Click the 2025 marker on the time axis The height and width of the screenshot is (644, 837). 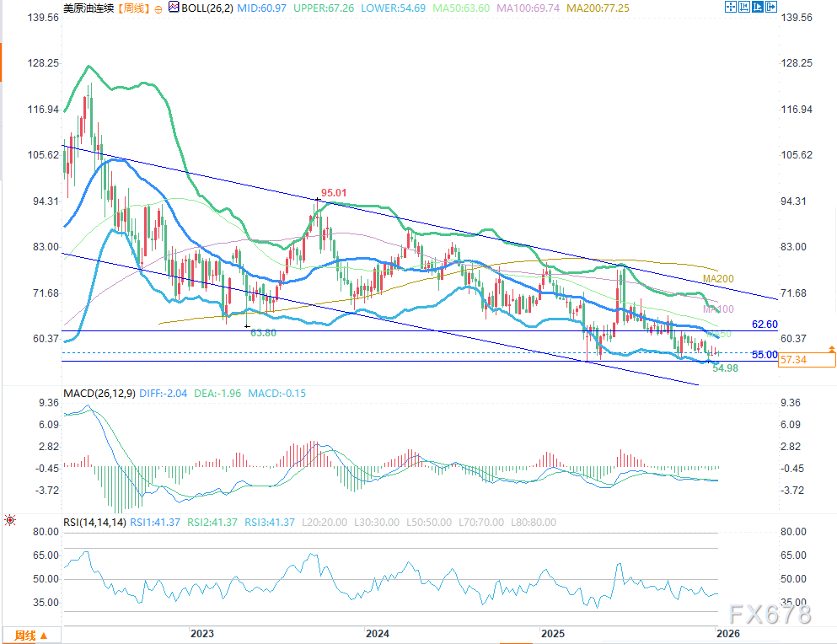(552, 633)
